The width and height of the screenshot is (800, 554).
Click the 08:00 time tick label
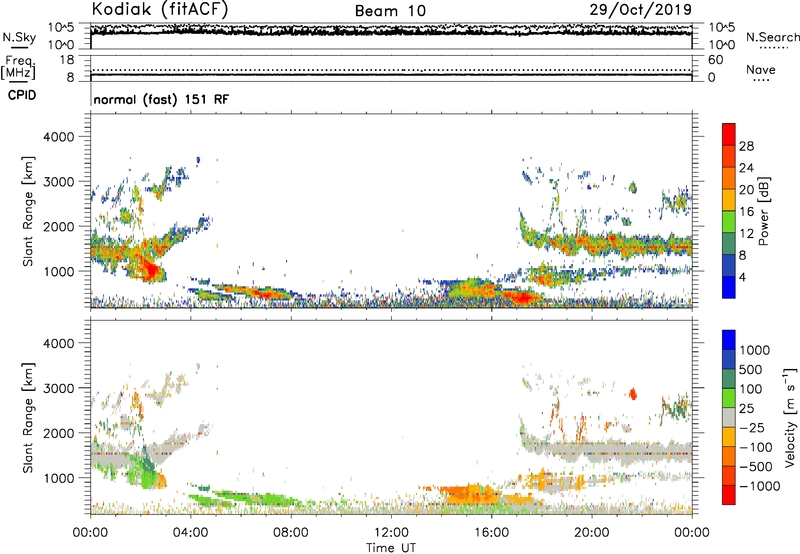291,533
